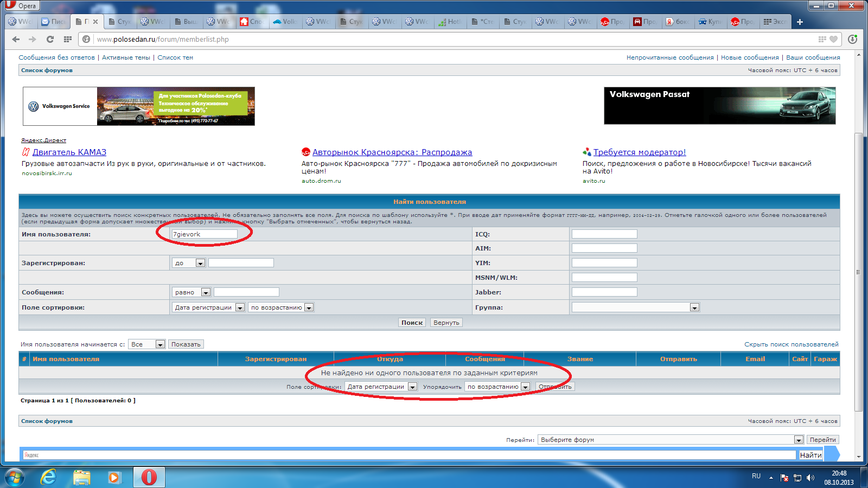Click the Volkswagen Passat banner

point(719,106)
